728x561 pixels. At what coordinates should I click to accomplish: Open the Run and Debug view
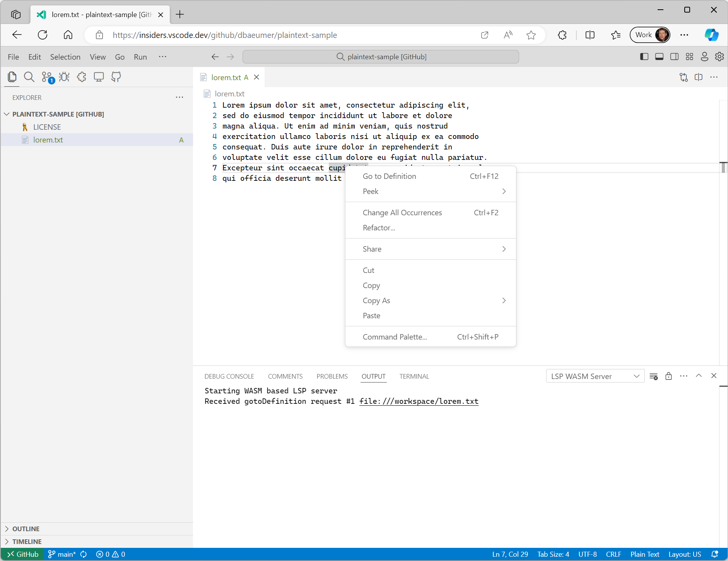pos(64,77)
